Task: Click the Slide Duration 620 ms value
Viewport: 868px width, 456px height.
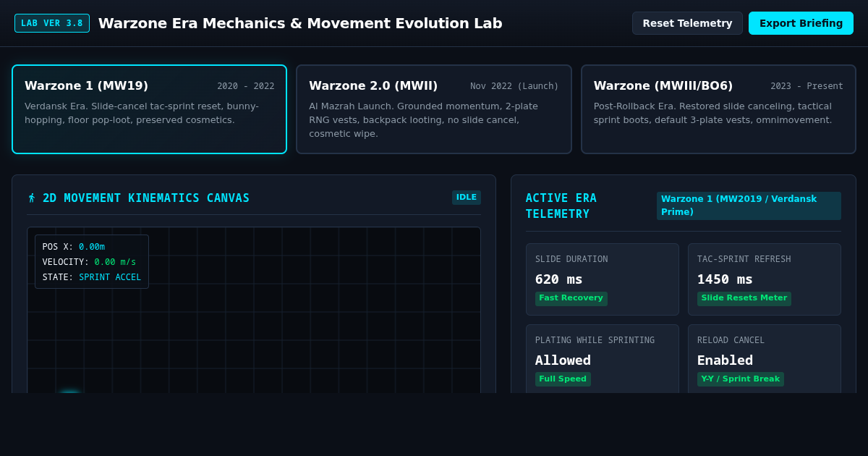Action: [559, 279]
